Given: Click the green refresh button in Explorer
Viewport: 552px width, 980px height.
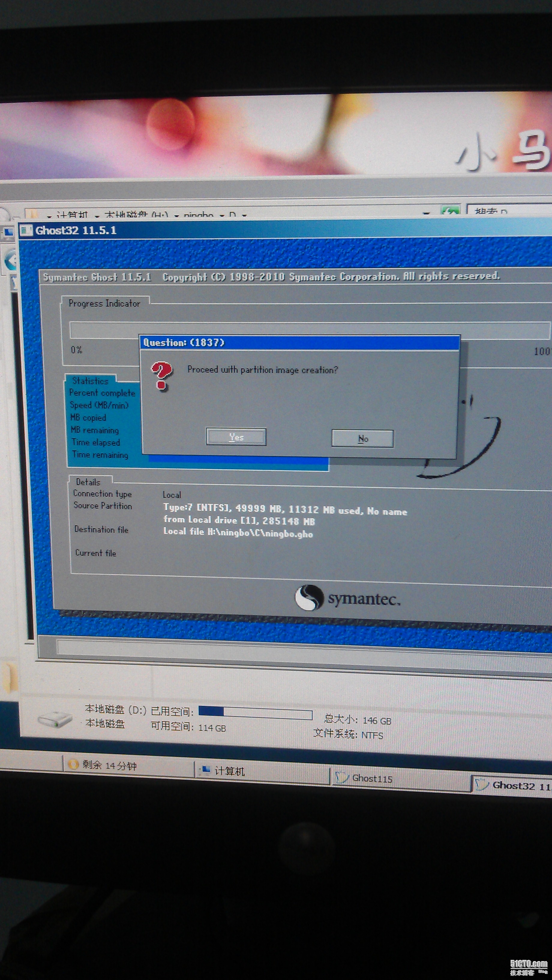Looking at the screenshot, I should tap(451, 210).
